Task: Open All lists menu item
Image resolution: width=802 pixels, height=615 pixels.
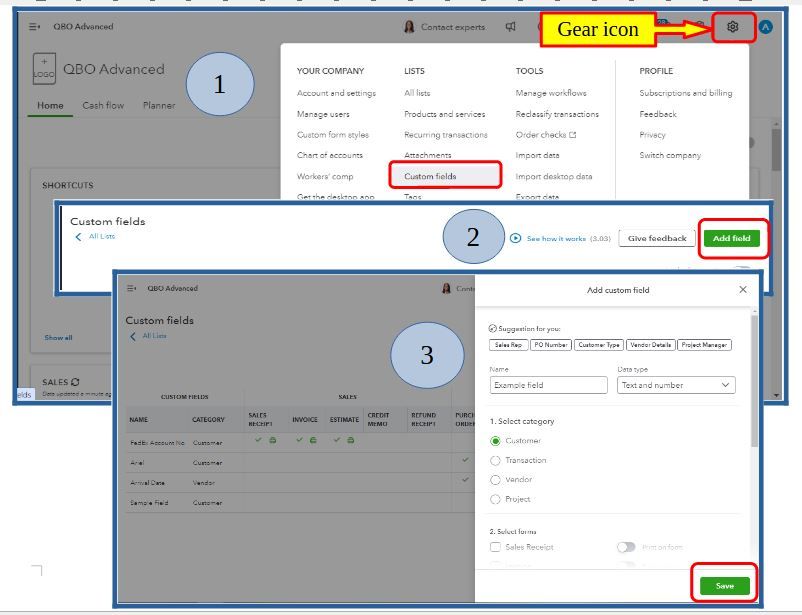Action: coord(417,93)
